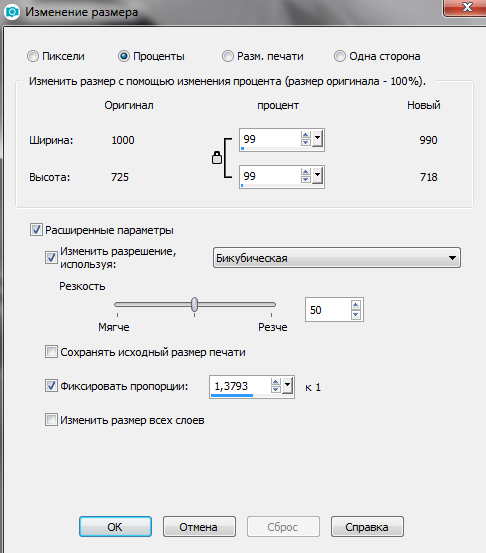The image size is (486, 553).
Task: Click the Ширина percent input field
Action: (270, 140)
